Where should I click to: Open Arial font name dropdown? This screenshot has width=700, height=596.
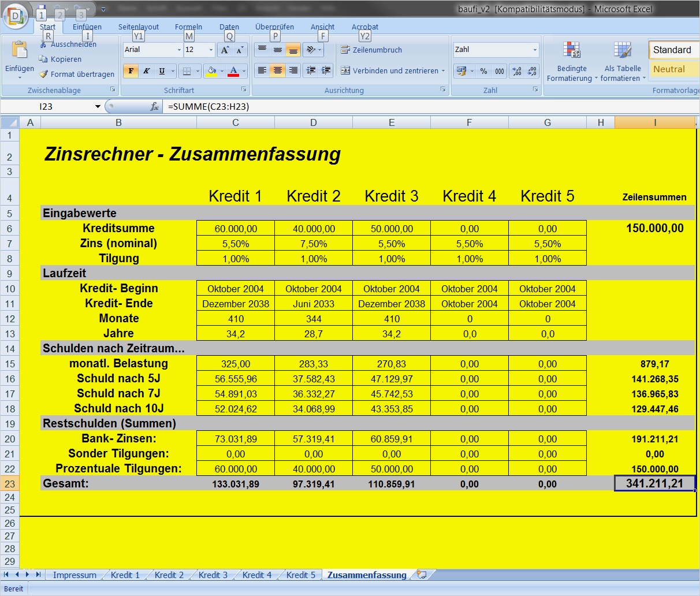click(x=179, y=50)
